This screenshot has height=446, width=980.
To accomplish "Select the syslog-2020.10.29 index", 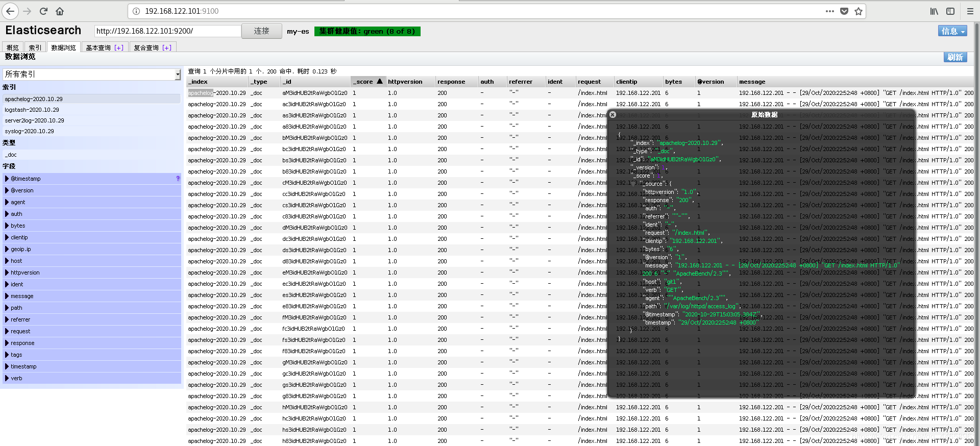I will point(92,131).
